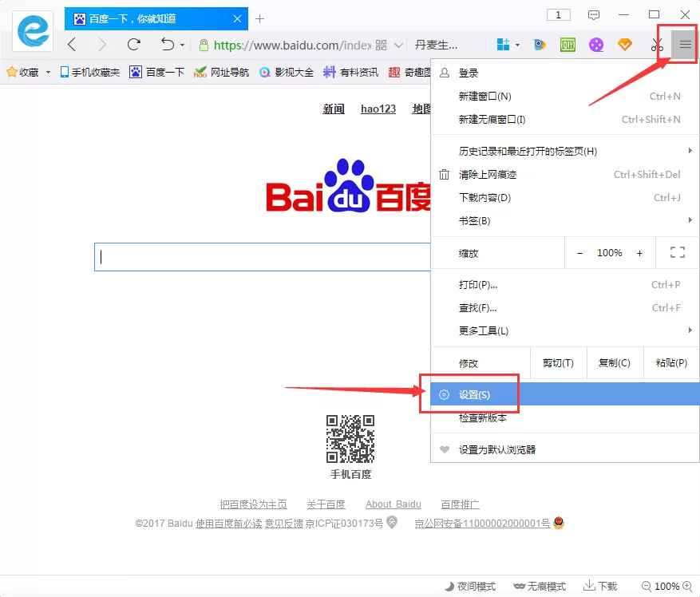Image resolution: width=700 pixels, height=597 pixels.
Task: Expand the apps grid dropdown arrow
Action: (517, 45)
